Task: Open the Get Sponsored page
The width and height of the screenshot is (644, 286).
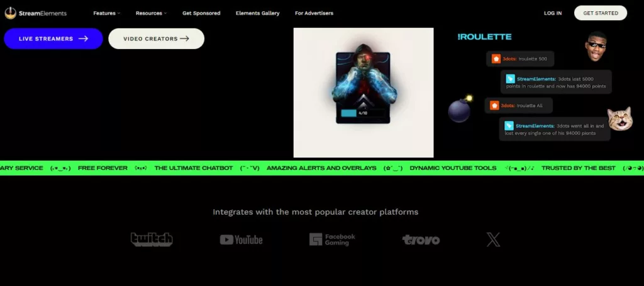Action: coord(201,13)
